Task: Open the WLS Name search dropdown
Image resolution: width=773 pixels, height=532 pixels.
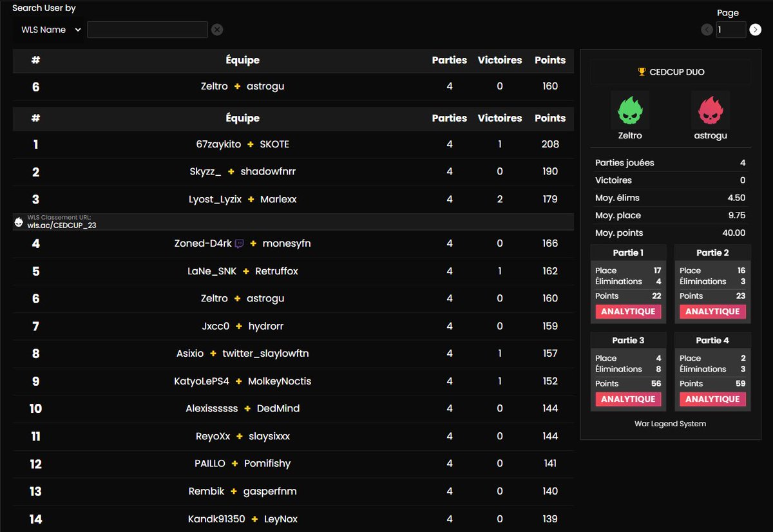Action: (x=51, y=30)
